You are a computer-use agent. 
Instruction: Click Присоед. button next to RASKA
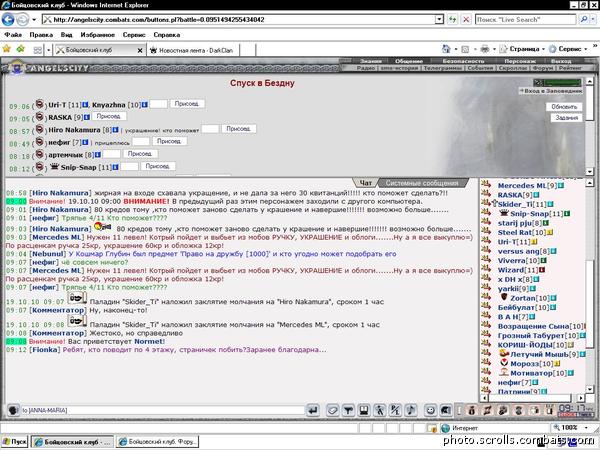[109, 116]
